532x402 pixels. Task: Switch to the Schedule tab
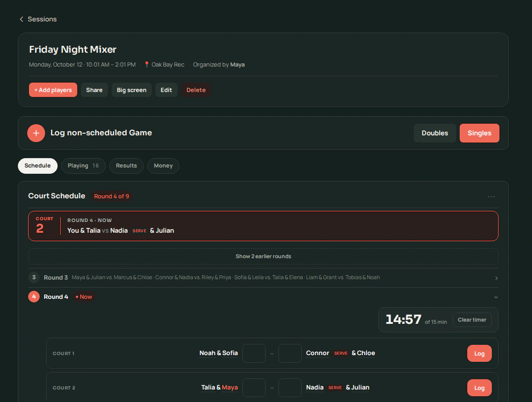click(37, 166)
